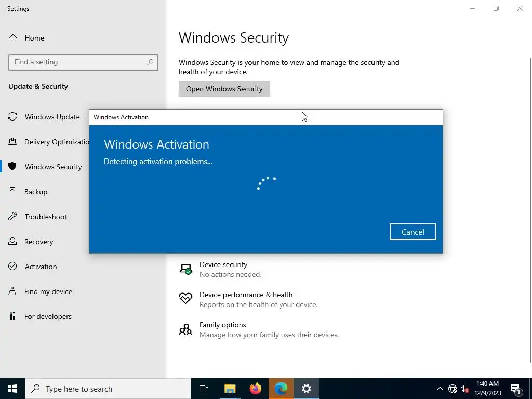Click the 'No actions needed.' text
The height and width of the screenshot is (399, 532).
click(230, 274)
